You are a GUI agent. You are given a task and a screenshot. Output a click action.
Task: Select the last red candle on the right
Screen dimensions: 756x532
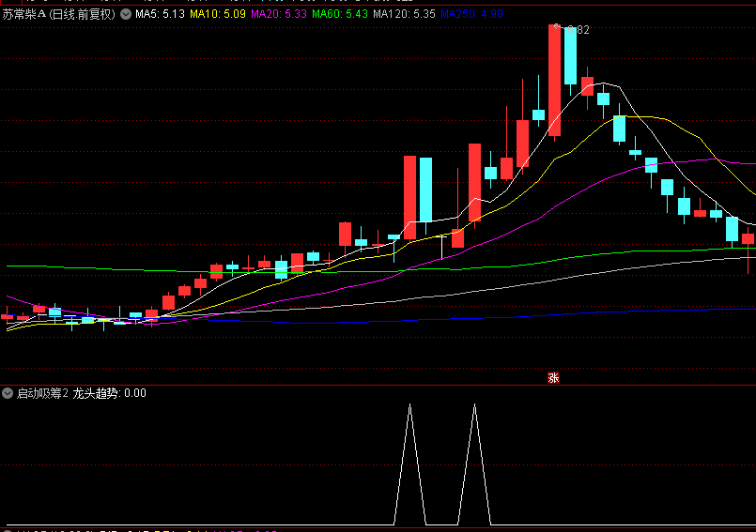(748, 238)
